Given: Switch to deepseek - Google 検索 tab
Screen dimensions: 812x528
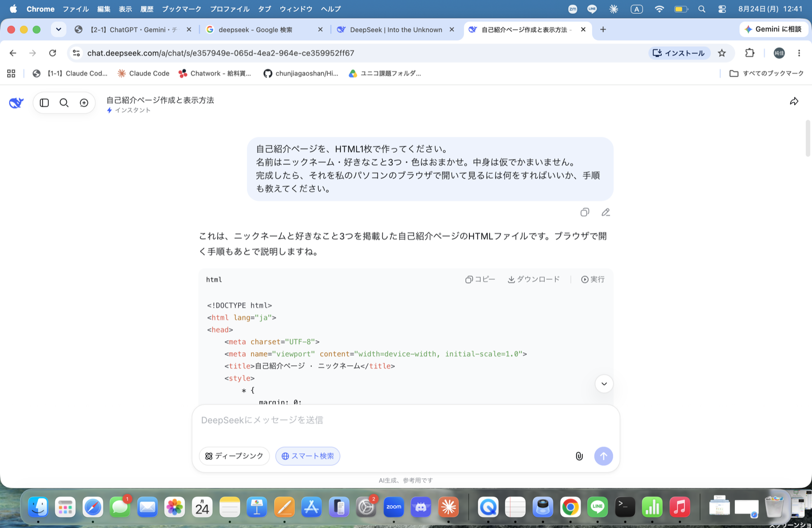Looking at the screenshot, I should (263, 29).
